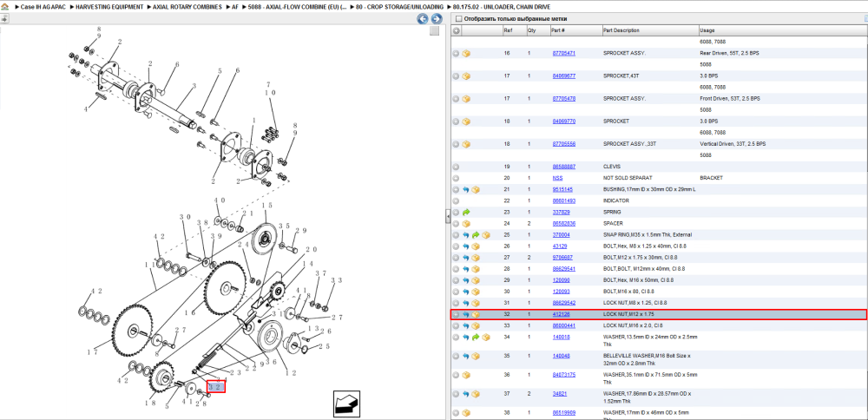Click the box icon for LOCK NUT,M12 row

tap(476, 315)
